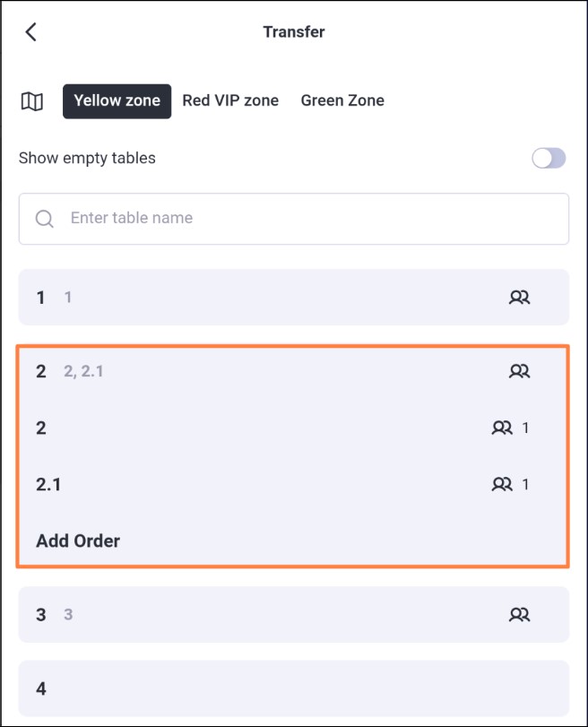Select the Yellow zone tab

click(x=117, y=101)
